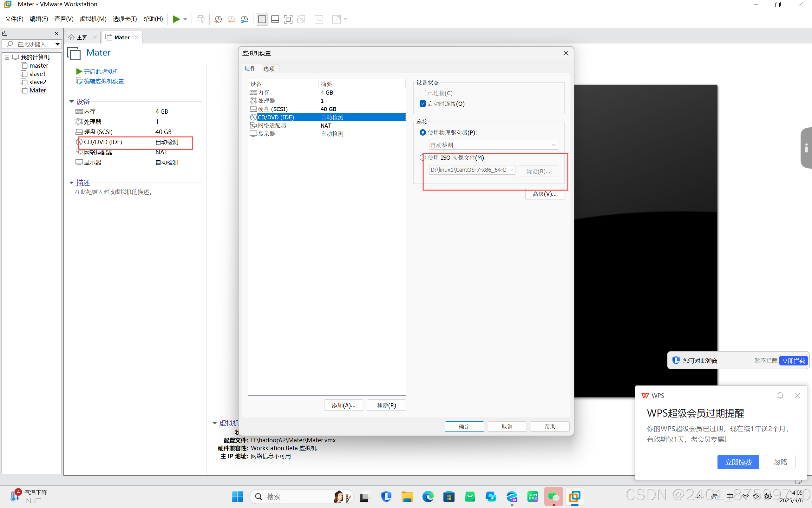The image size is (812, 508).
Task: Collapse the 描述 section
Action: coord(71,183)
